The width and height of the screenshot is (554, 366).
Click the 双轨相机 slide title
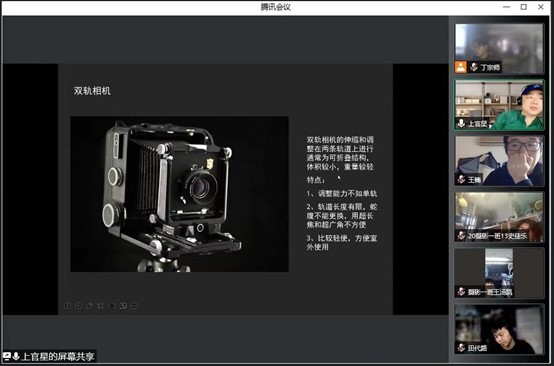92,91
